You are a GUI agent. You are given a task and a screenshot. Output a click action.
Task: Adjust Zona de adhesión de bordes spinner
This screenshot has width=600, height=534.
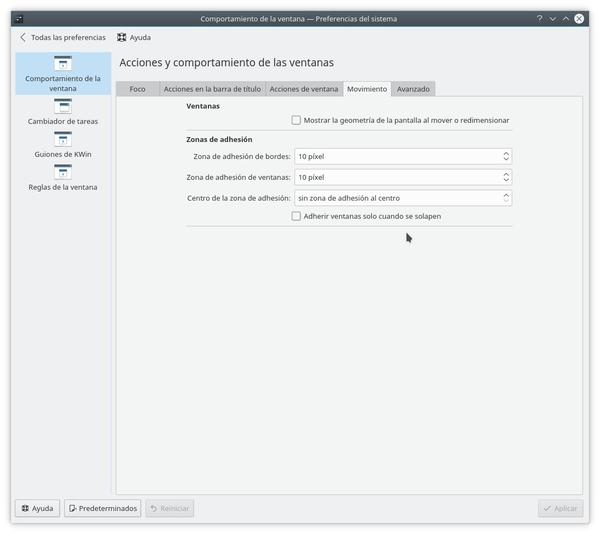(x=506, y=157)
